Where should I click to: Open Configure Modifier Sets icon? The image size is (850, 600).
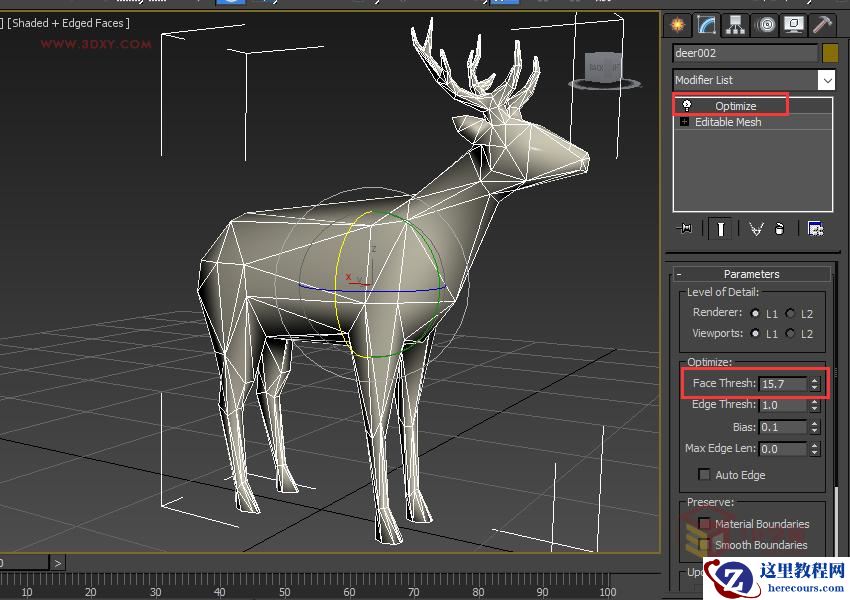[816, 229]
